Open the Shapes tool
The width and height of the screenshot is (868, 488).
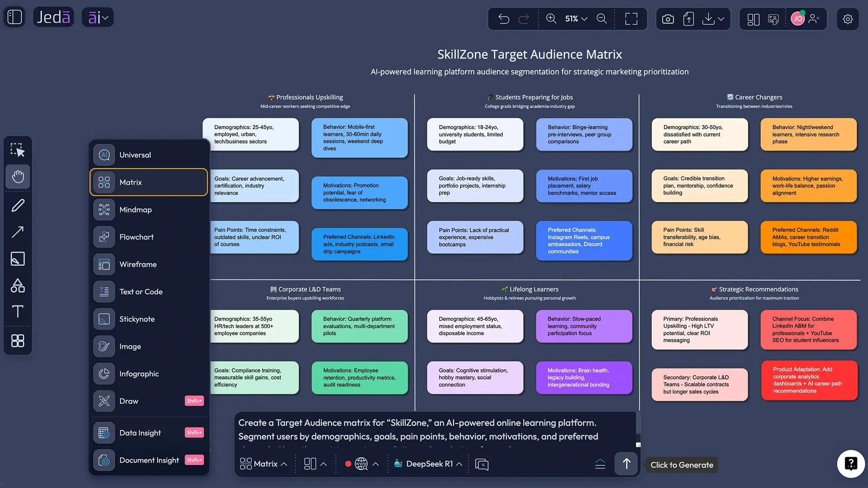point(18,285)
